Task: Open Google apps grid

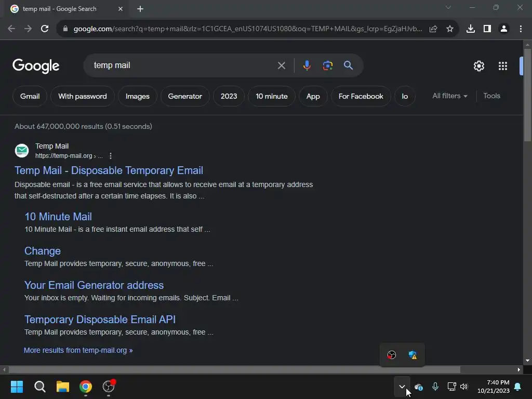Action: [x=503, y=66]
